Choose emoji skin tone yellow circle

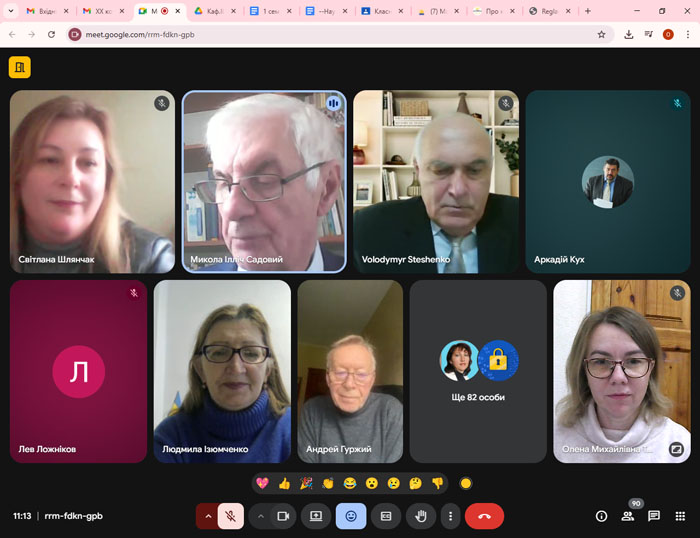[465, 483]
